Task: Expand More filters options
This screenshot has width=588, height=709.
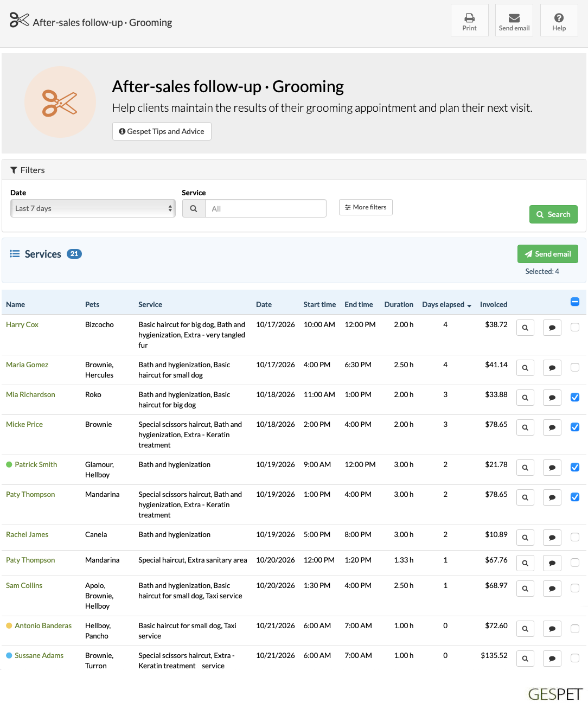Action: click(x=366, y=207)
